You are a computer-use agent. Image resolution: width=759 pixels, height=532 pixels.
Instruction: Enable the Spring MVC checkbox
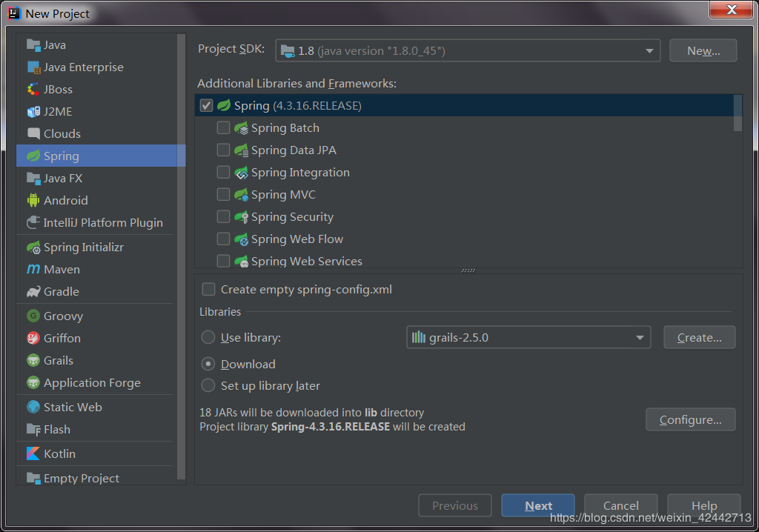coord(223,194)
